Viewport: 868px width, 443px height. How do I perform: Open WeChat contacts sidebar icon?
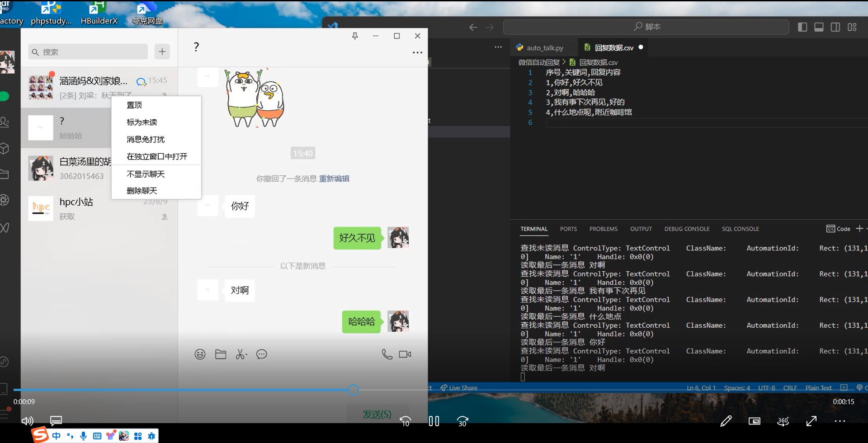click(5, 122)
